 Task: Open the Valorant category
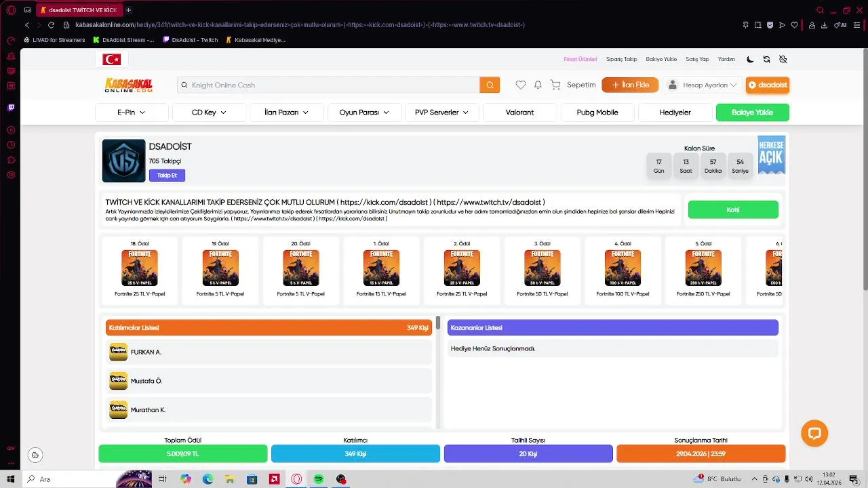pos(519,113)
